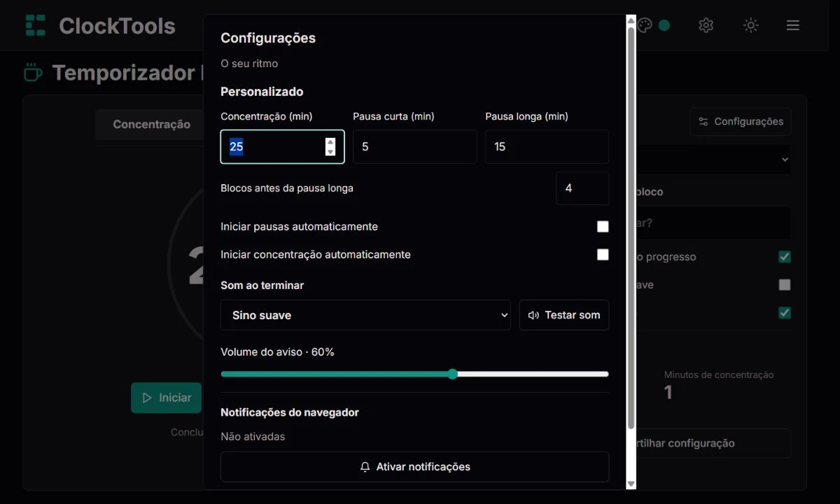Viewport: 840px width, 504px height.
Task: Click the Minutos de concentração label
Action: 719,375
